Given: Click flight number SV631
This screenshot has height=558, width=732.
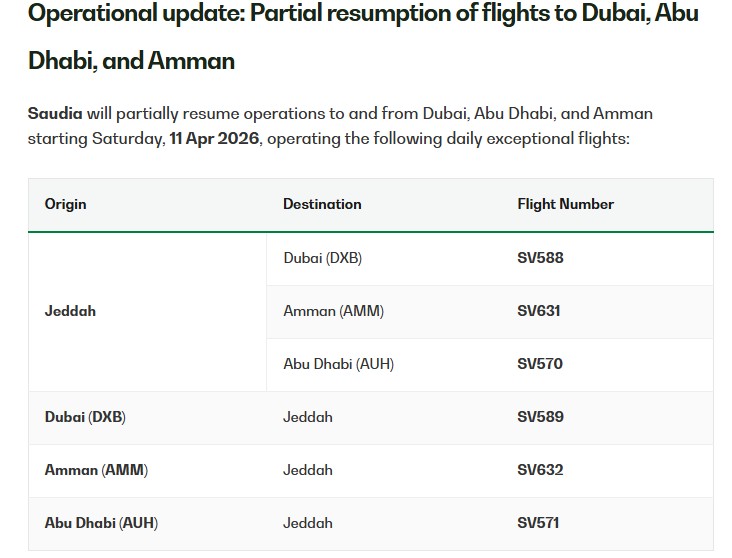Looking at the screenshot, I should tap(539, 311).
